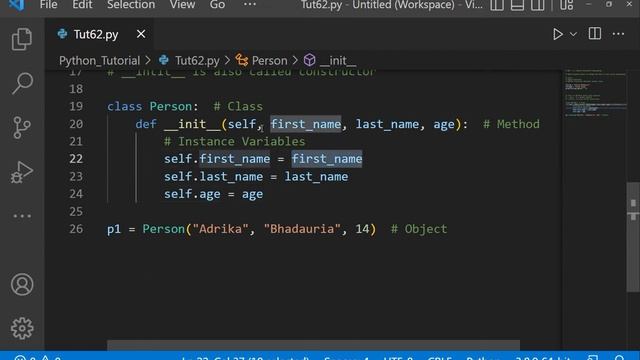Image resolution: width=640 pixels, height=360 pixels.
Task: Click the "Bhadauria" string on line 26
Action: tap(302, 229)
